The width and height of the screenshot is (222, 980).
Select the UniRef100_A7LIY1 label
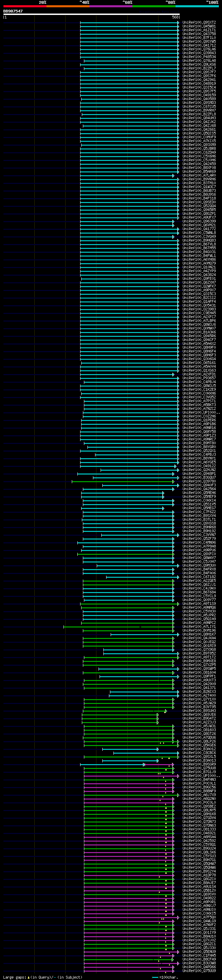199,626
